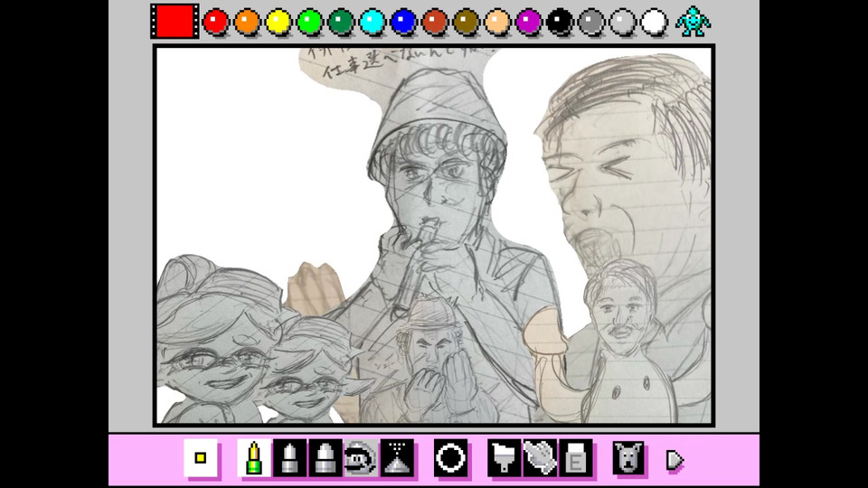The width and height of the screenshot is (868, 488).
Task: Select the small pen tool
Action: coord(254,458)
